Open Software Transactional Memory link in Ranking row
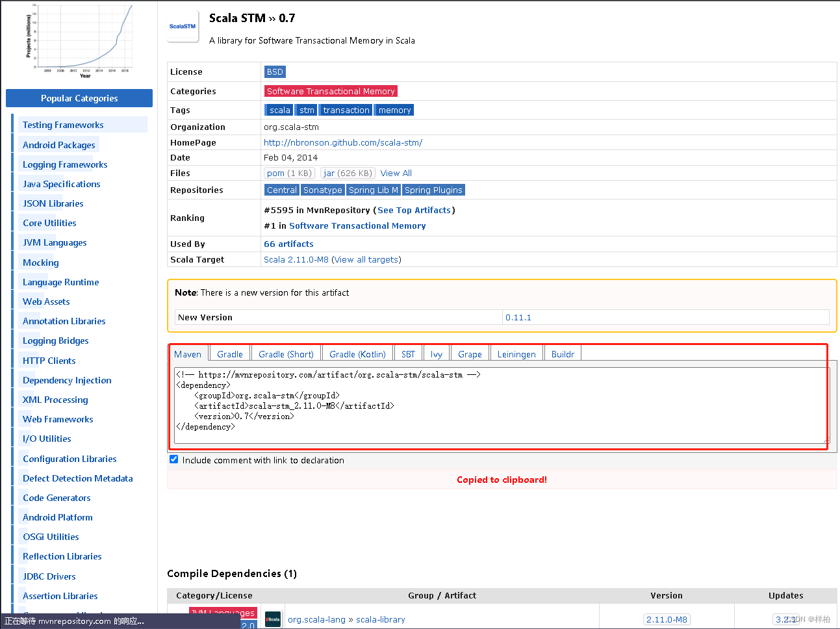The width and height of the screenshot is (840, 629). coord(357,226)
